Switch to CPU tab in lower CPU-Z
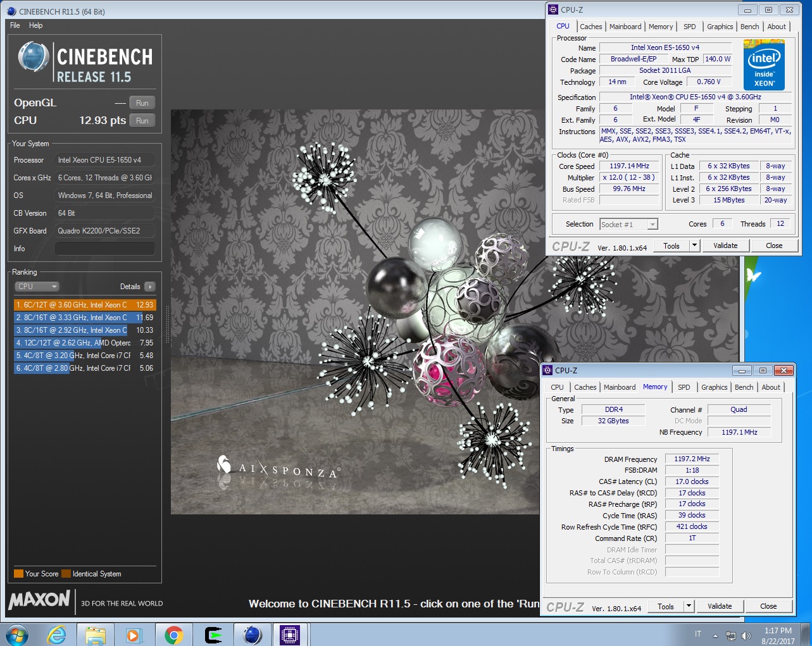812x646 pixels. (x=557, y=387)
